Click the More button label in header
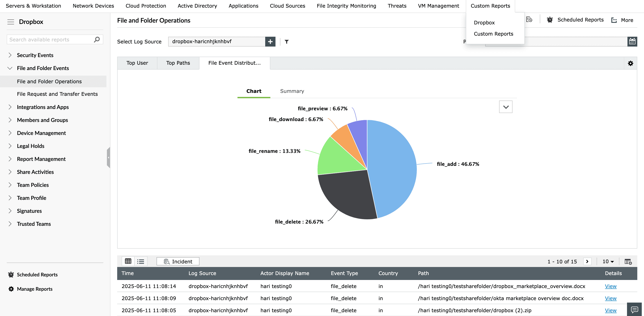This screenshot has width=644, height=316. click(627, 20)
